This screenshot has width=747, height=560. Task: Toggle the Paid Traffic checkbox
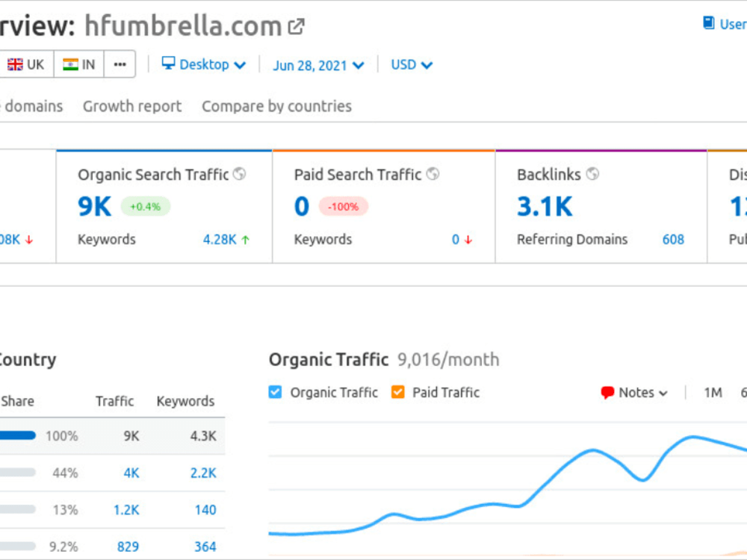click(398, 392)
